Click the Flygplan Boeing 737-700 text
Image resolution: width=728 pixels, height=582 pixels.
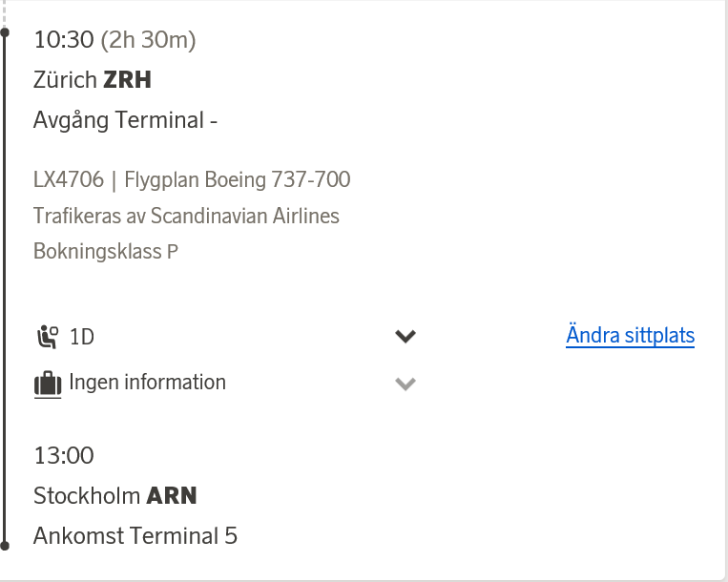click(x=238, y=179)
